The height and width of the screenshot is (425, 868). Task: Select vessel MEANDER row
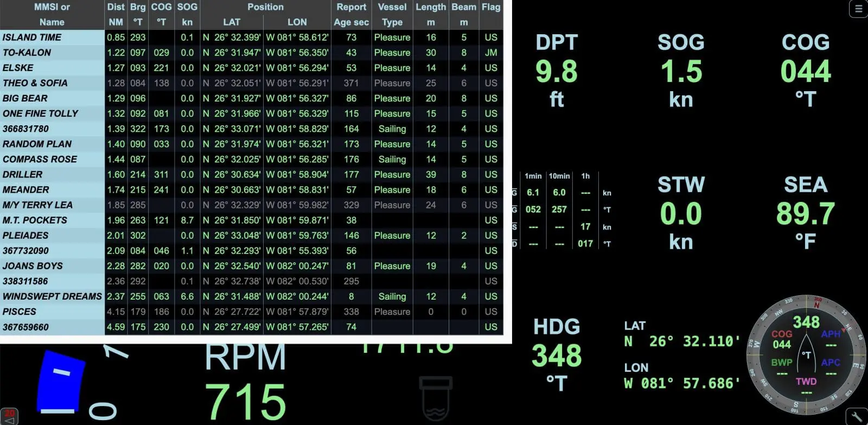point(251,189)
